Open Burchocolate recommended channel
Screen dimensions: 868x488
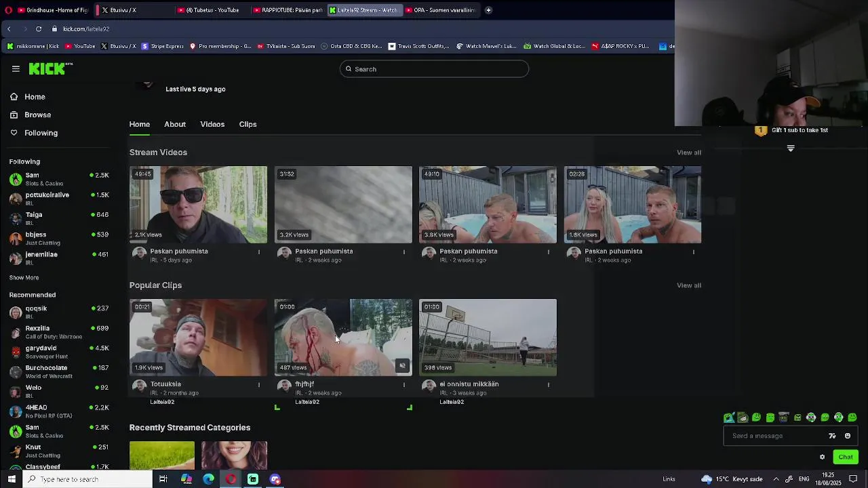59,371
